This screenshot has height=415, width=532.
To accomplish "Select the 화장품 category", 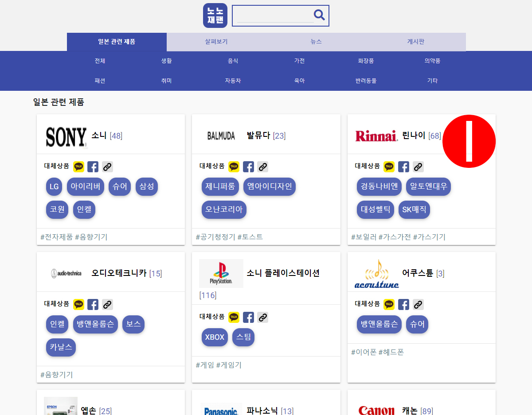I will [366, 61].
